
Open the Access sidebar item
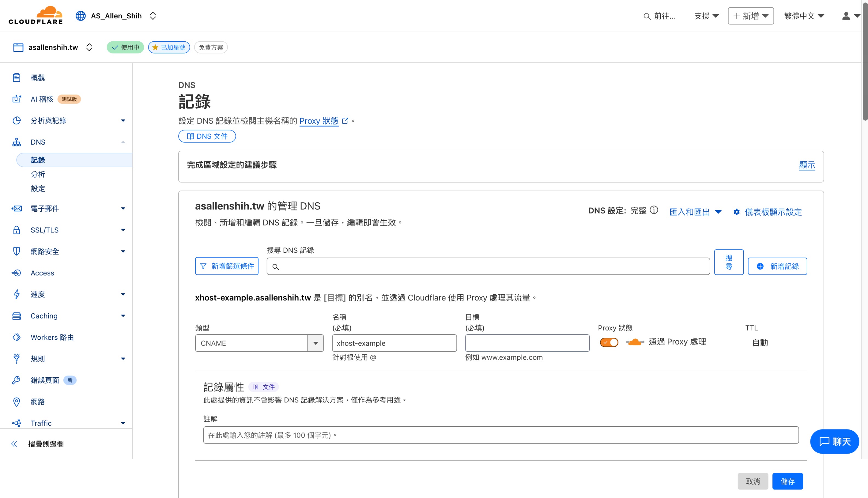click(42, 273)
